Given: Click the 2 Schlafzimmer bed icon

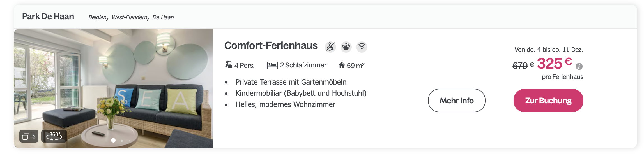Looking at the screenshot, I should [272, 65].
